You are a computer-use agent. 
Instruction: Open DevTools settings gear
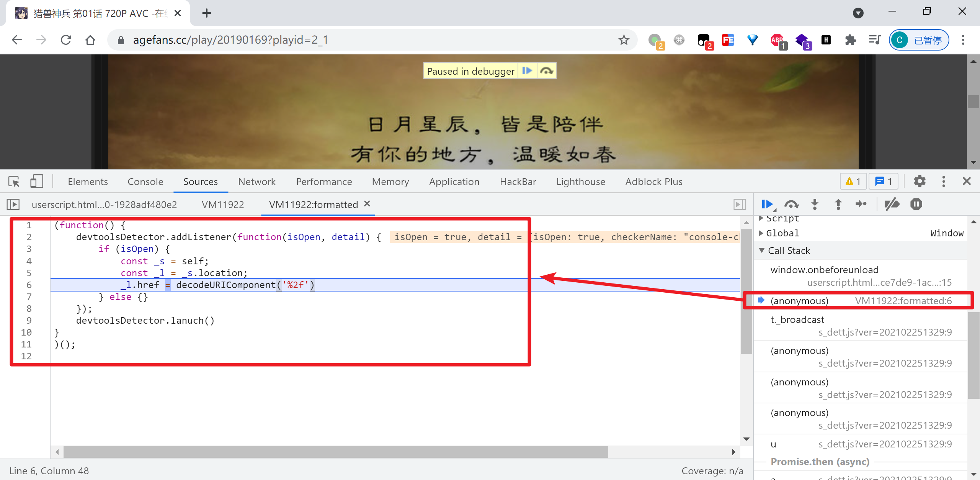coord(920,182)
